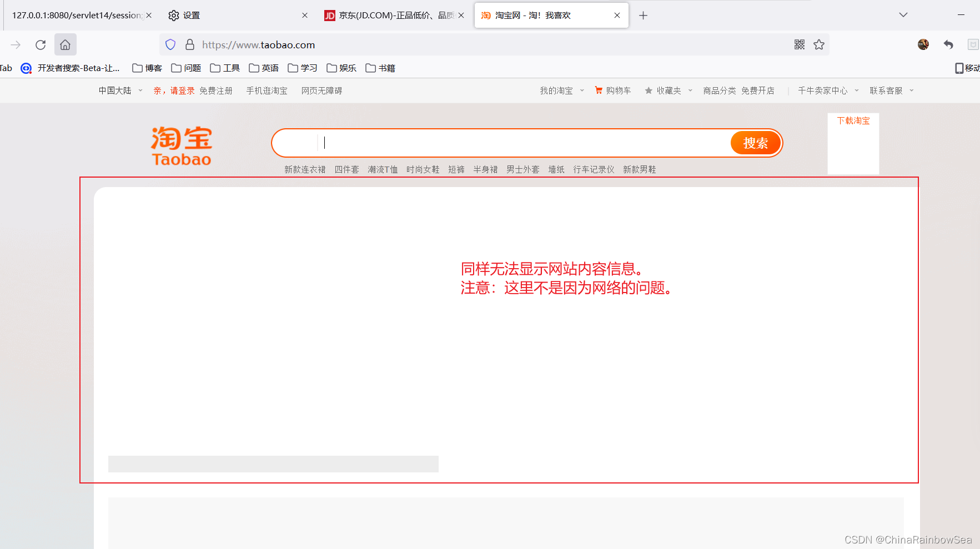Click the 免费注册 register link
The height and width of the screenshot is (549, 980).
click(216, 90)
